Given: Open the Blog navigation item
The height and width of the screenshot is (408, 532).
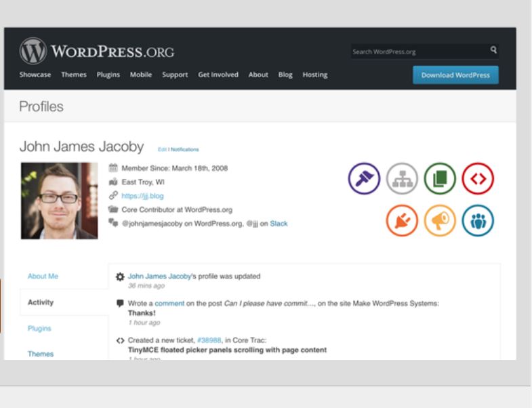Looking at the screenshot, I should point(285,75).
